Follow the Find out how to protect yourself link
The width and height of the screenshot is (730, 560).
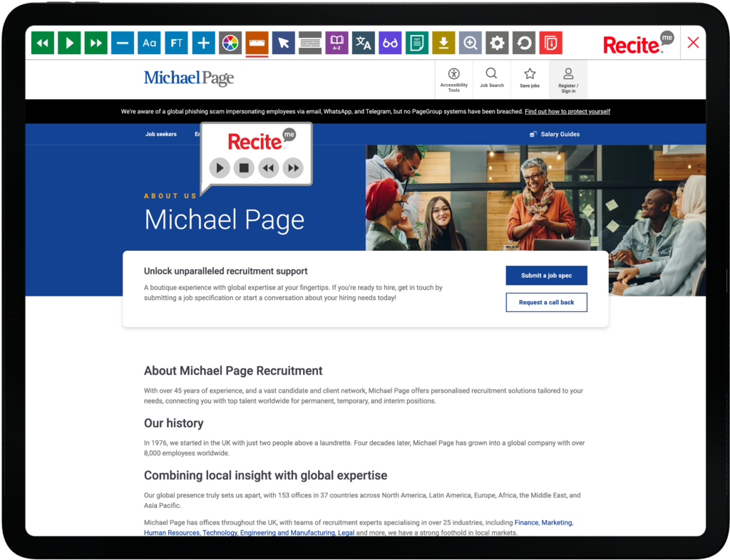[567, 112]
